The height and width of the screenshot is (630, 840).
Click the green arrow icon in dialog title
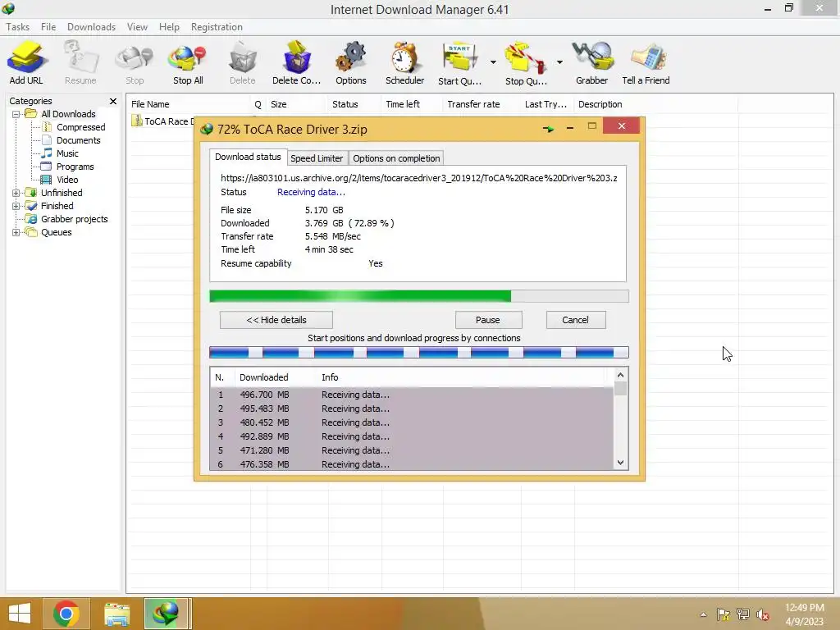[x=548, y=129]
